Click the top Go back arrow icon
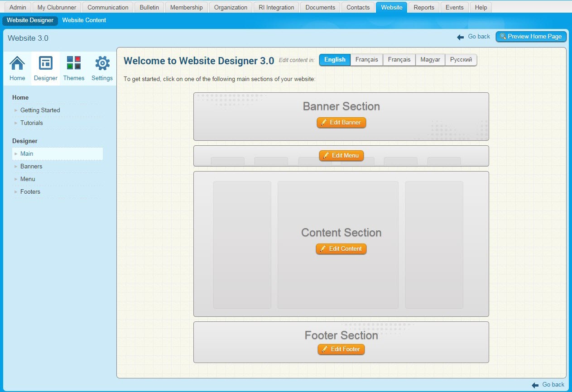The width and height of the screenshot is (572, 392). (x=461, y=37)
